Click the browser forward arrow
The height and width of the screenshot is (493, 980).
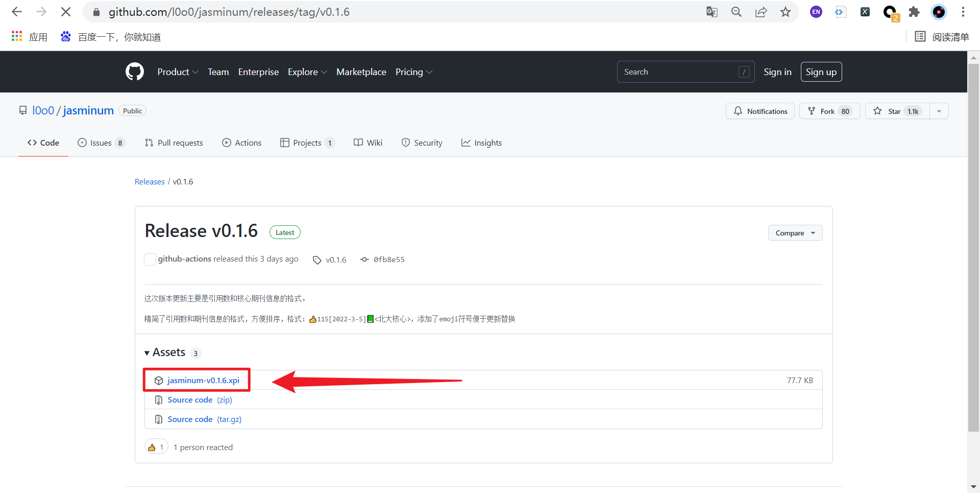tap(41, 12)
